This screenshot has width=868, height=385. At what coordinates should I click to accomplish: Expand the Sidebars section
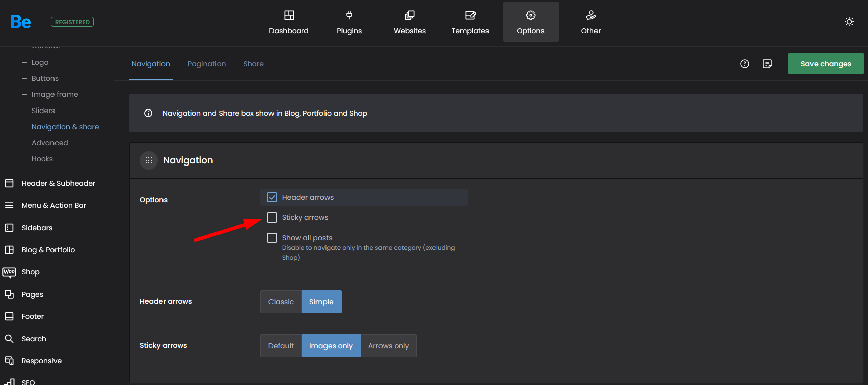pyautogui.click(x=37, y=228)
